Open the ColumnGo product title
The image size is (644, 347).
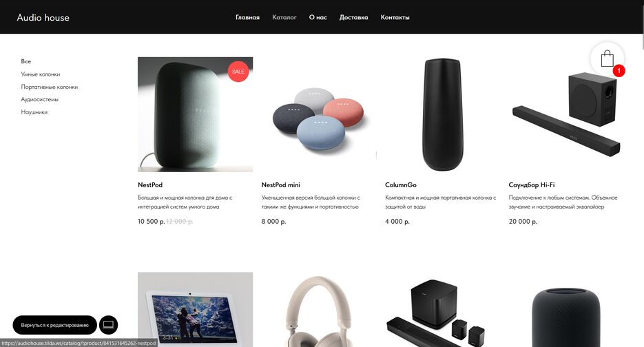click(401, 185)
